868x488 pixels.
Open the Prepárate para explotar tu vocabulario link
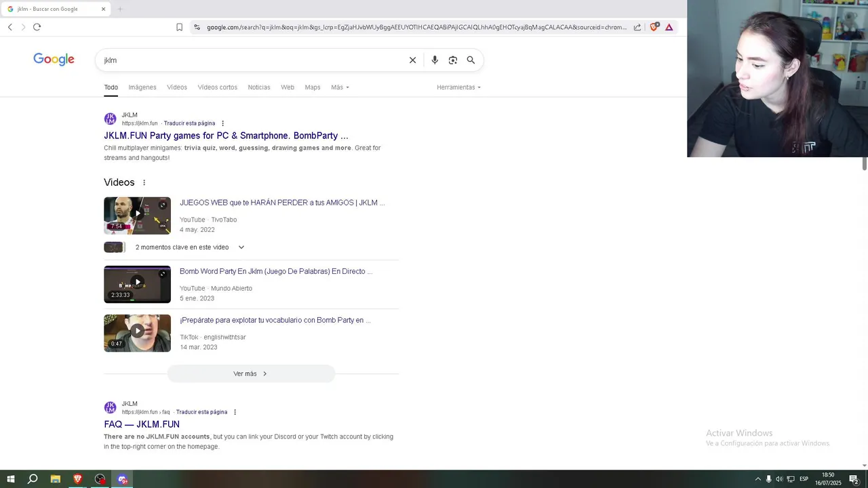(275, 320)
